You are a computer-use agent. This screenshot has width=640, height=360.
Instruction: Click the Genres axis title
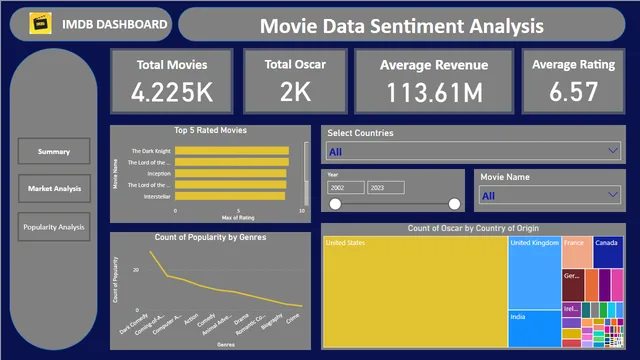[x=226, y=344]
